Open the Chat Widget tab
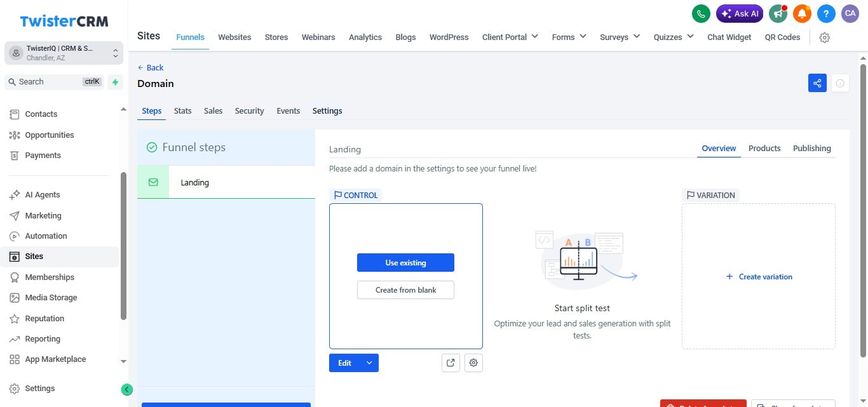Image resolution: width=868 pixels, height=407 pixels. [x=729, y=37]
